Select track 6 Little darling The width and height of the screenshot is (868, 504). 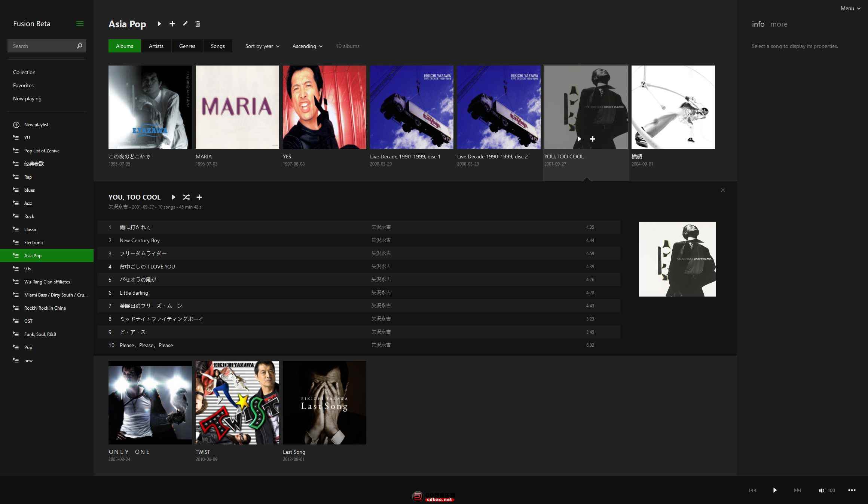pos(359,293)
